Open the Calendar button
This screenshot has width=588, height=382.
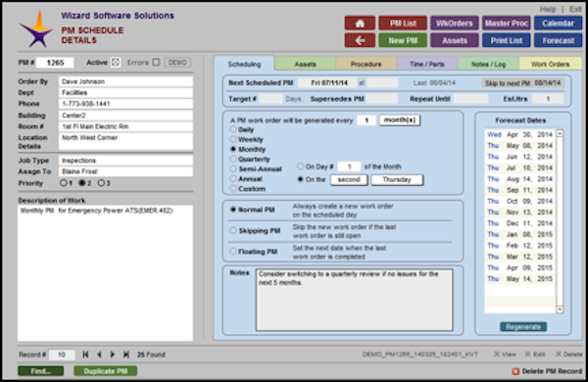(x=558, y=24)
